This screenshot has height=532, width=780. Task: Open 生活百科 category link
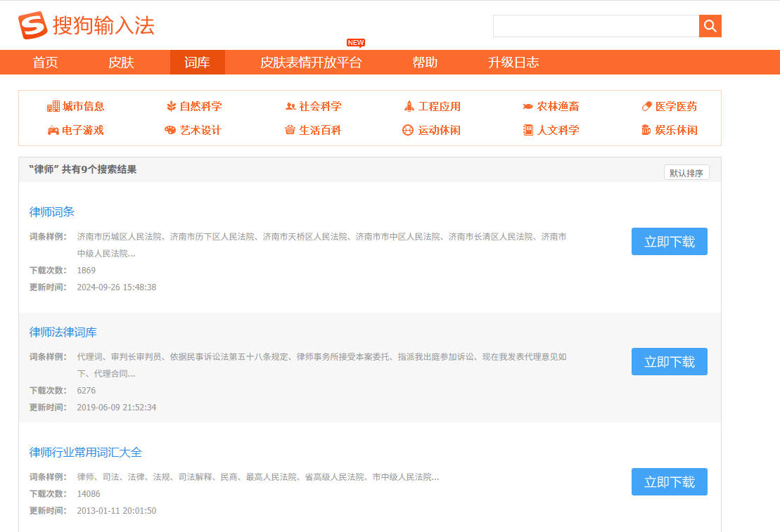point(320,130)
